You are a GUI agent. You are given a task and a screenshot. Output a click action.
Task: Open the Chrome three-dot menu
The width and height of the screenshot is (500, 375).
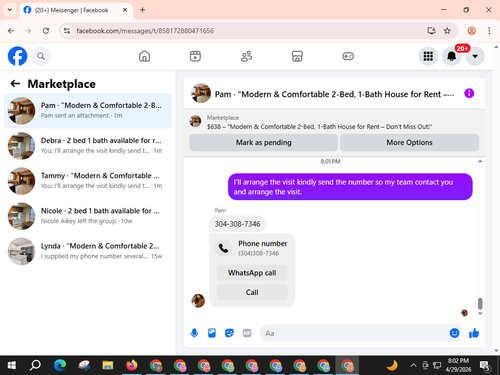pyautogui.click(x=489, y=31)
